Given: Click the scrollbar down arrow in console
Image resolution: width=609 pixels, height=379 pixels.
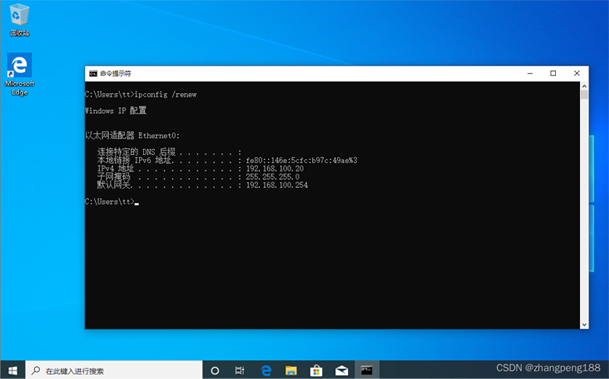Looking at the screenshot, I should pyautogui.click(x=584, y=325).
